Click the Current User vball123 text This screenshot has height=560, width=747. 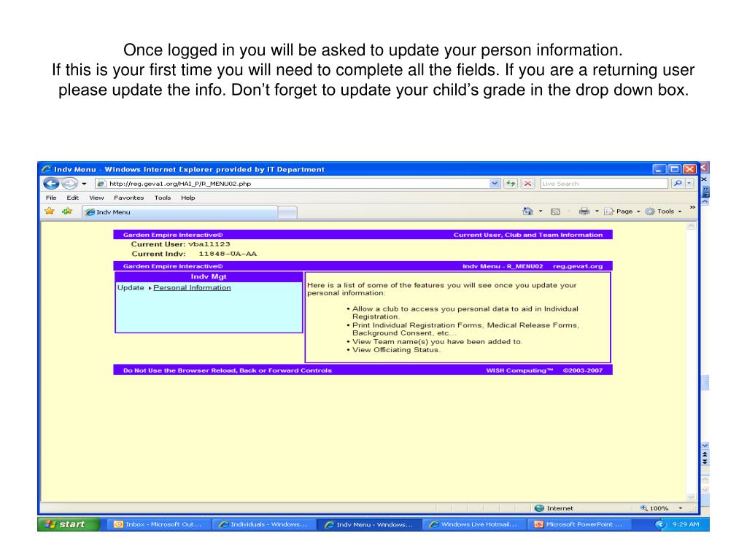181,244
